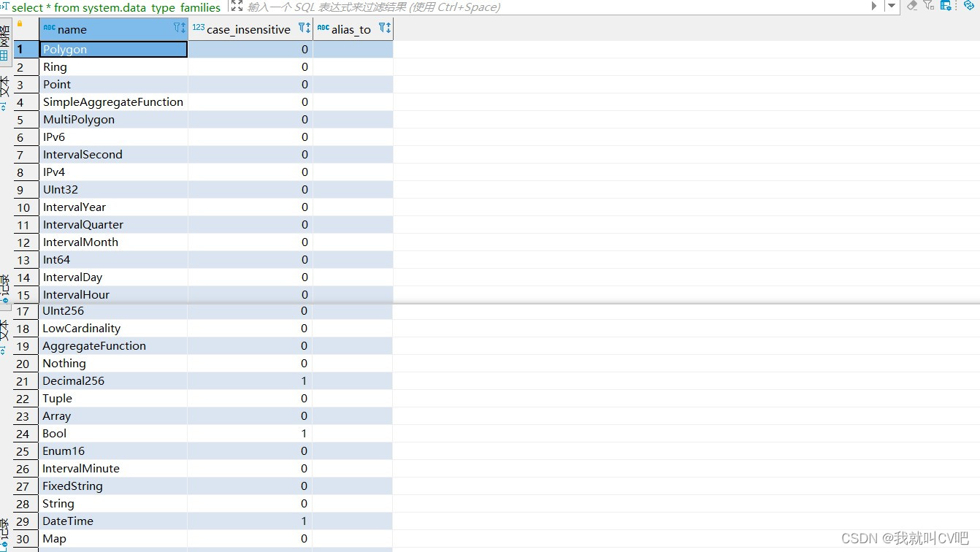Screen dimensions: 980x552
Task: Click the expand icon before the filter box
Action: click(x=237, y=6)
